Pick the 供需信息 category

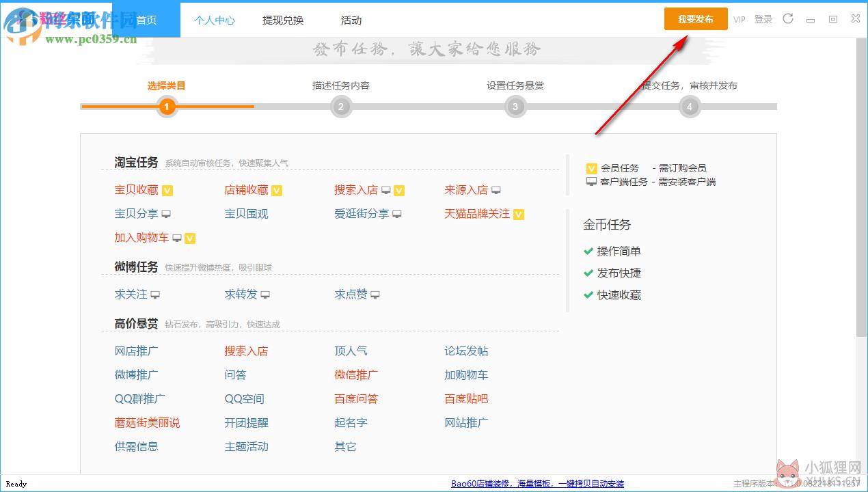[x=136, y=447]
